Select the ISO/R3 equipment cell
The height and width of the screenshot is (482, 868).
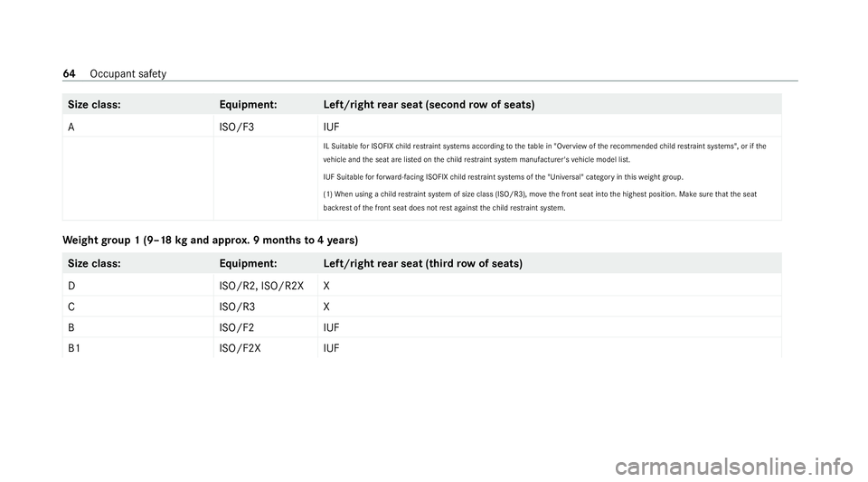[x=236, y=305]
